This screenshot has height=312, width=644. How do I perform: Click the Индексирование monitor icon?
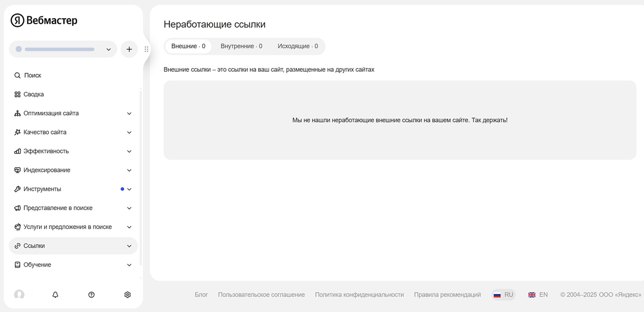coord(17,170)
